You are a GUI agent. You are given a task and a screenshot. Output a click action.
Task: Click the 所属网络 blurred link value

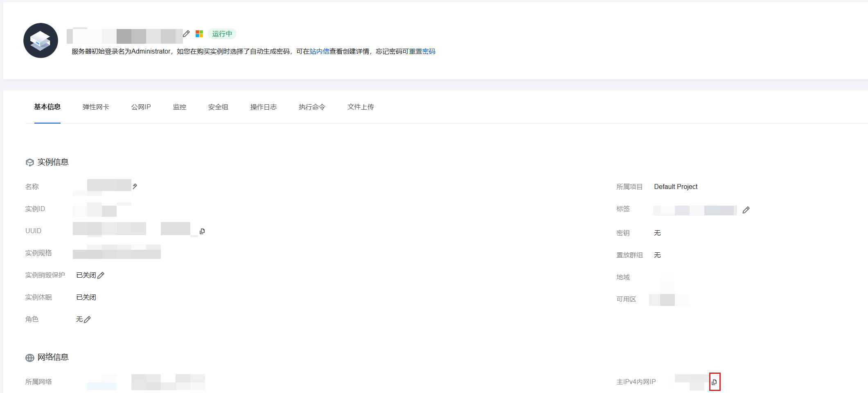click(146, 382)
